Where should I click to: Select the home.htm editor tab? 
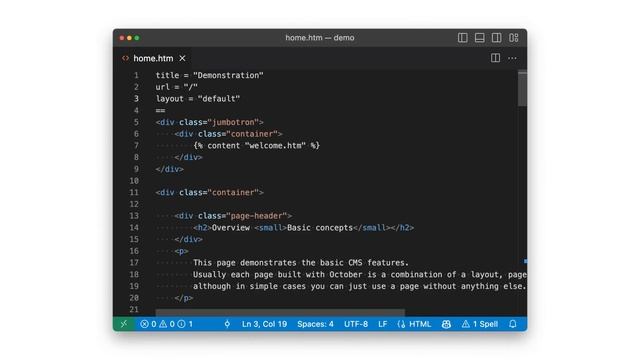pyautogui.click(x=153, y=58)
